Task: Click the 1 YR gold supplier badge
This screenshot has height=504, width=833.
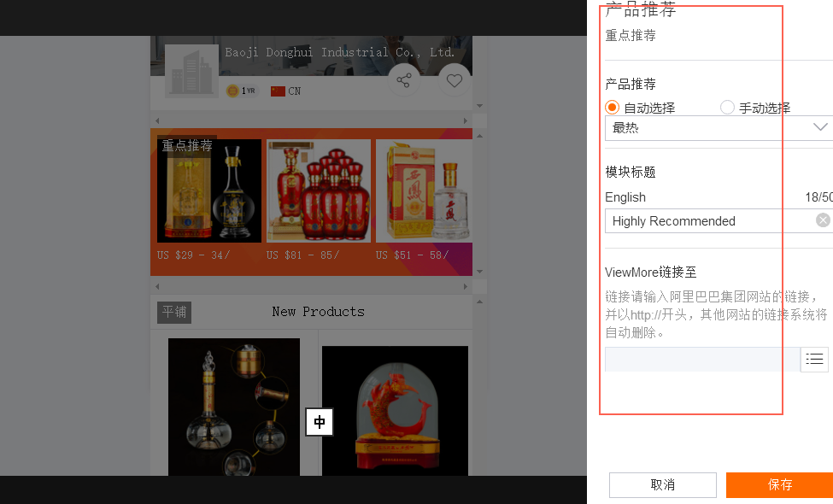Action: [241, 91]
